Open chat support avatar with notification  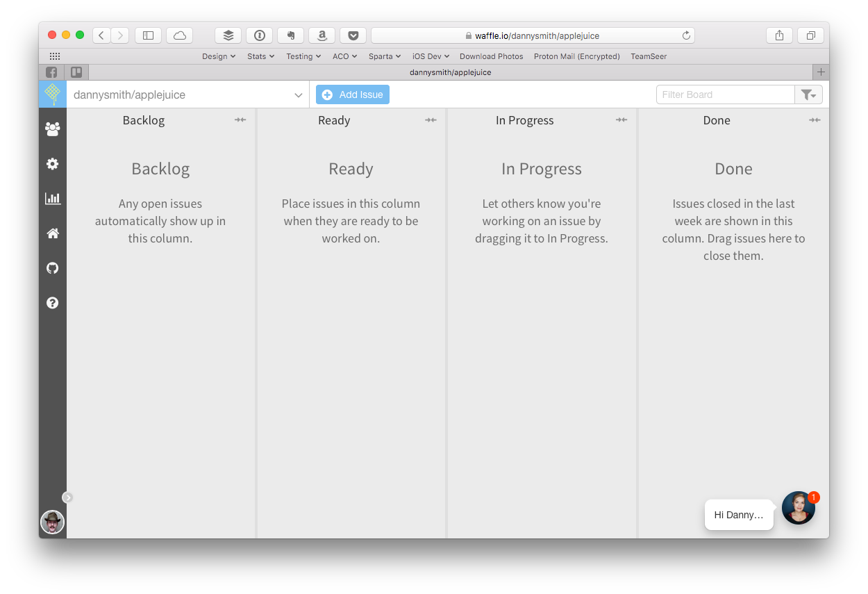tap(799, 508)
